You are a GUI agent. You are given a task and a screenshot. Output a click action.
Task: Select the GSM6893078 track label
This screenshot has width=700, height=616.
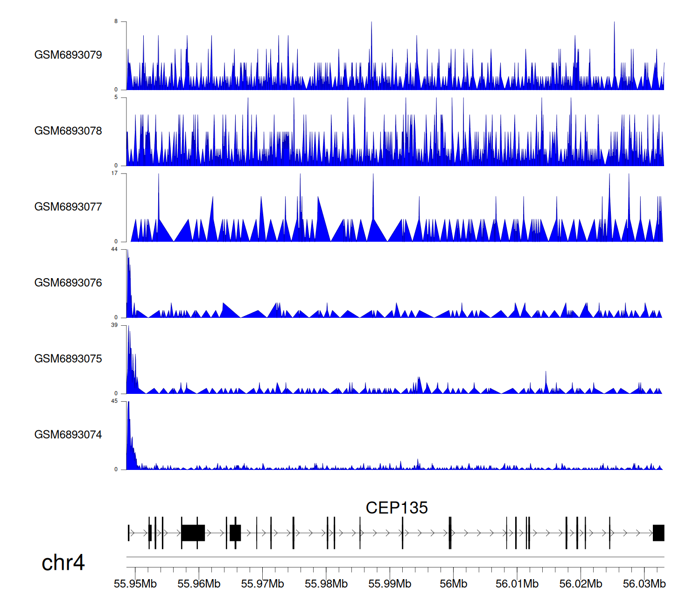[68, 131]
